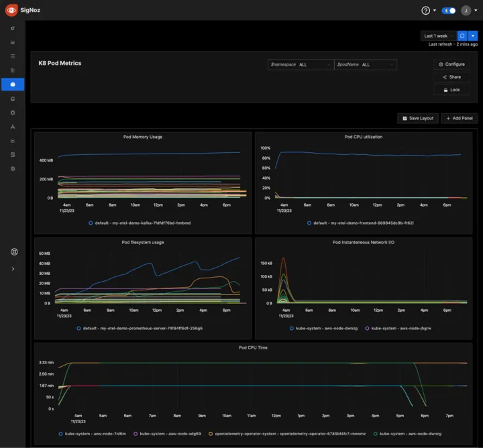Viewport: 483px width, 448px height.
Task: Click 50 MB axis label in filesystem usage
Action: coord(44,254)
